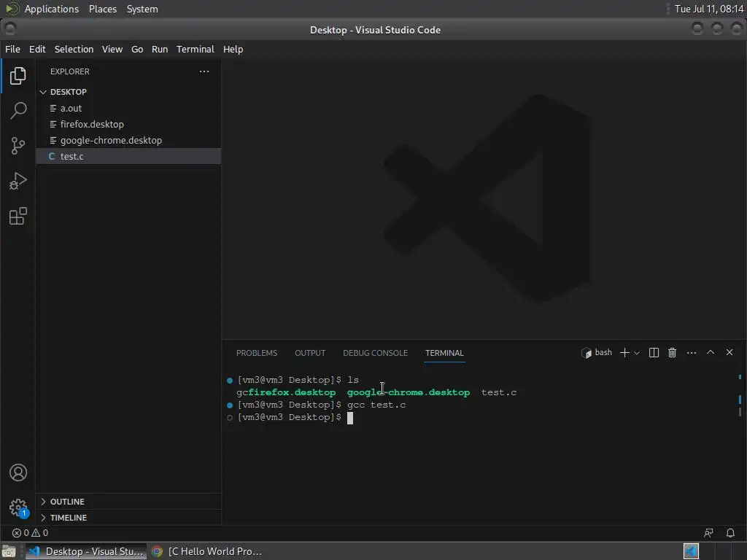
Task: Open the Help menu
Action: 233,49
